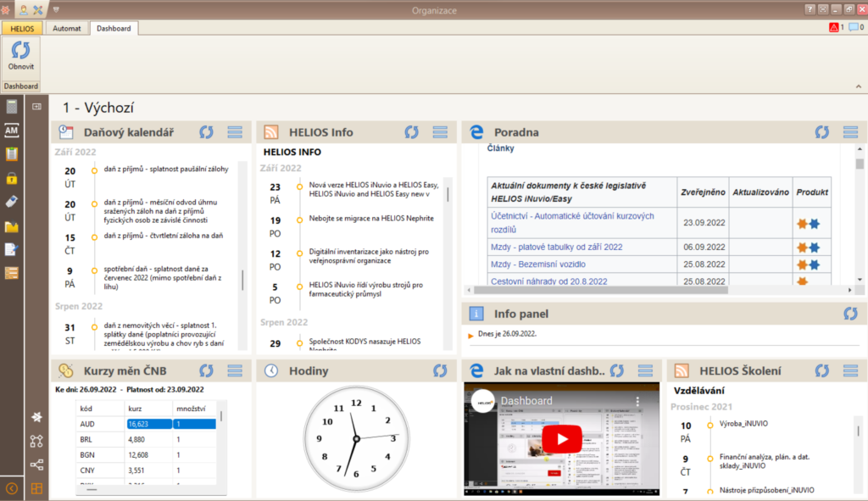Click the orange back arrow circle icon
The image size is (868, 501).
pyautogui.click(x=12, y=488)
